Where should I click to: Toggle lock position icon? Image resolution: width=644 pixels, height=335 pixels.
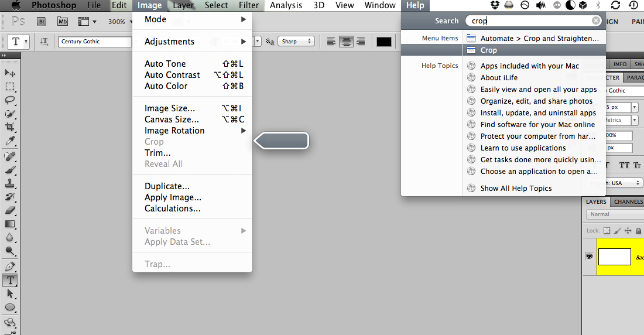click(x=628, y=231)
